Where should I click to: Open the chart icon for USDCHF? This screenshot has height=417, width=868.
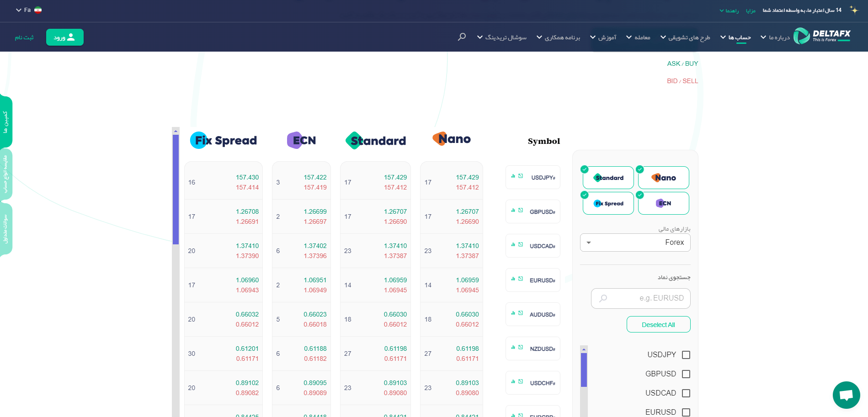click(x=513, y=381)
